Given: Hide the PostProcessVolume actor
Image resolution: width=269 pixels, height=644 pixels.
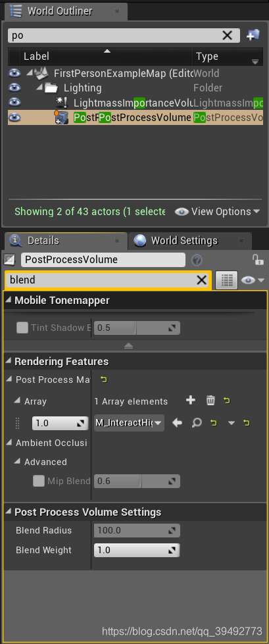Looking at the screenshot, I should [x=14, y=118].
